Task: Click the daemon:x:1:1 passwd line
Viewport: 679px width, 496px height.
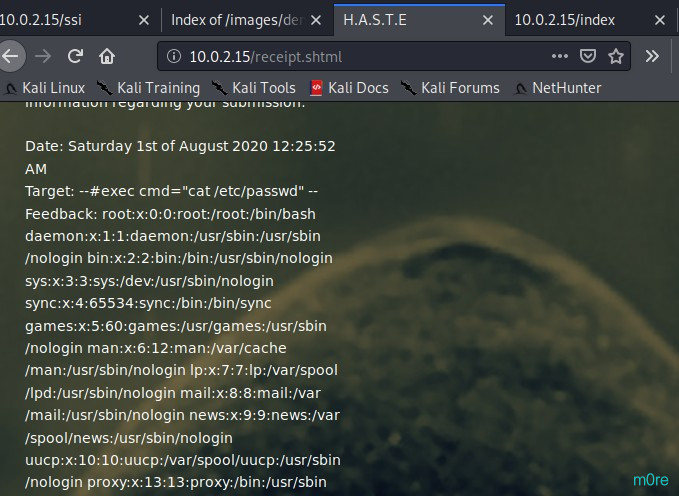Action: tap(173, 236)
